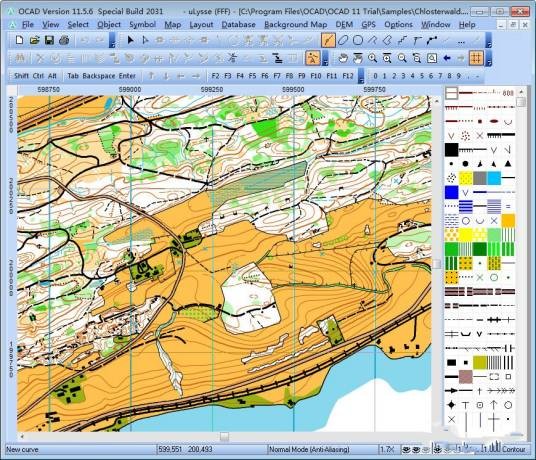Expand the view toolbar overflow arrow
This screenshot has height=460, width=536.
pos(488,58)
